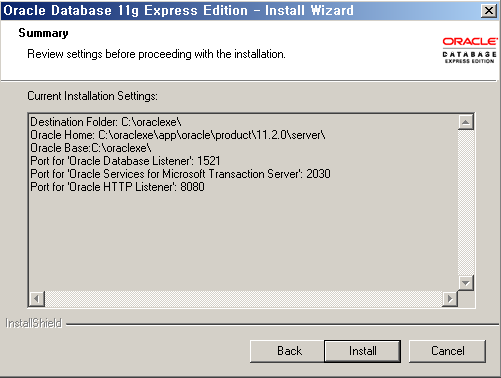501x378 pixels.
Task: Click the Oracle Database Express Edition logo
Action: coord(470,50)
